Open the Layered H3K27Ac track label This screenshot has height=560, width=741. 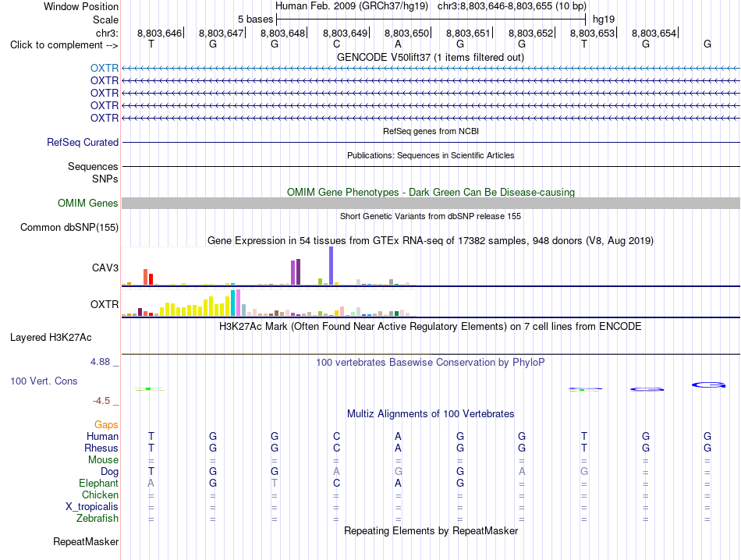(51, 338)
